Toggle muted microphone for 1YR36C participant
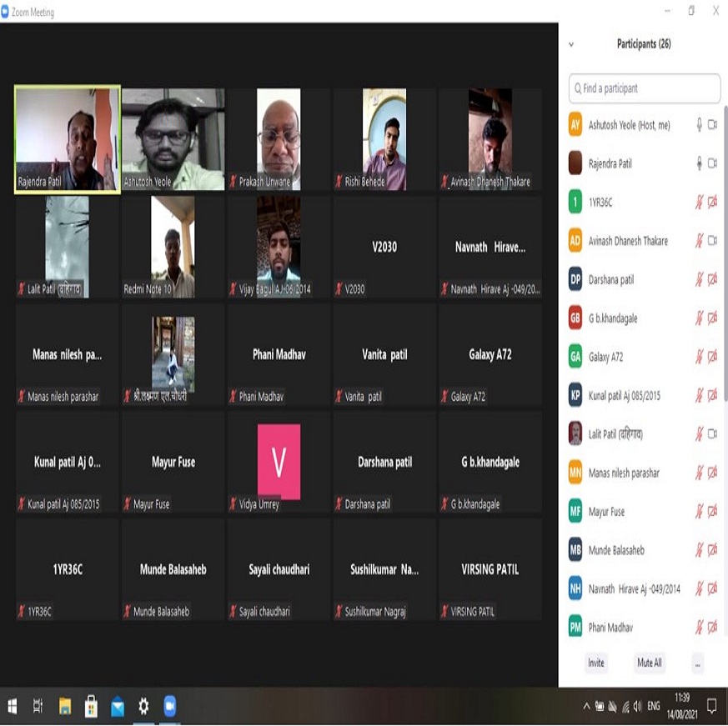The image size is (728, 726). 700,203
